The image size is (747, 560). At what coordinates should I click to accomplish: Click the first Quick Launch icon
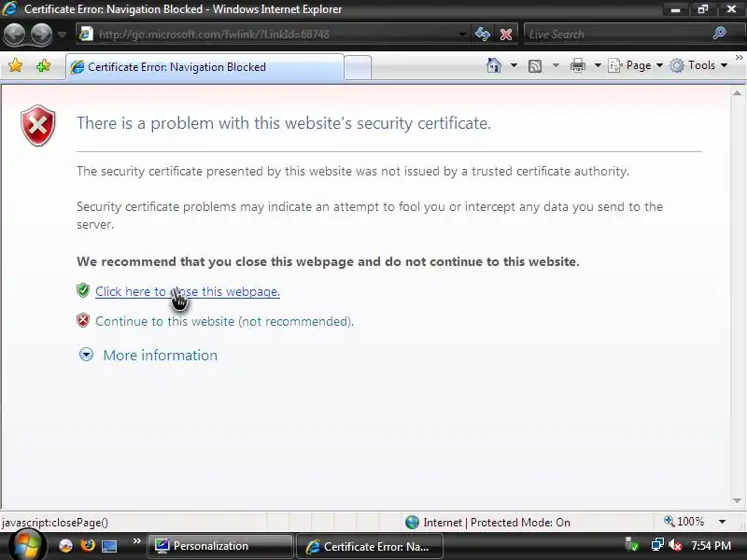65,546
